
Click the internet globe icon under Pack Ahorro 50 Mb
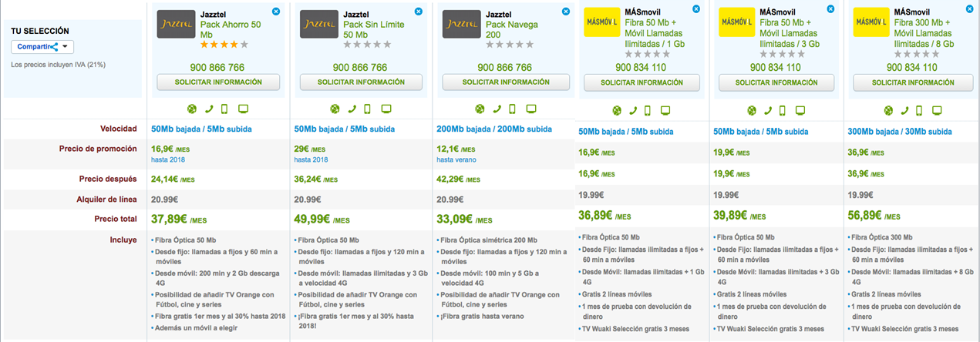[192, 109]
